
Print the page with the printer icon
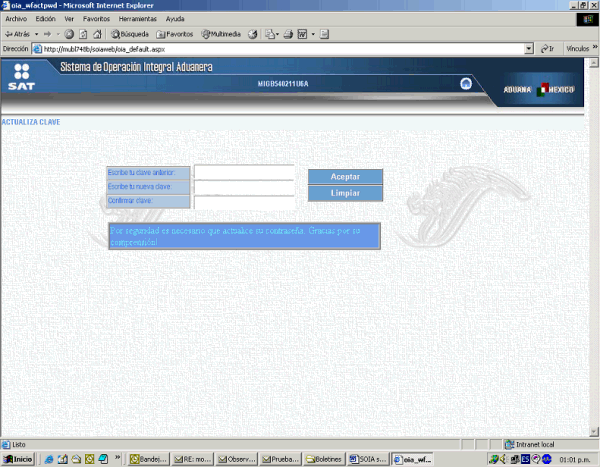(288, 34)
